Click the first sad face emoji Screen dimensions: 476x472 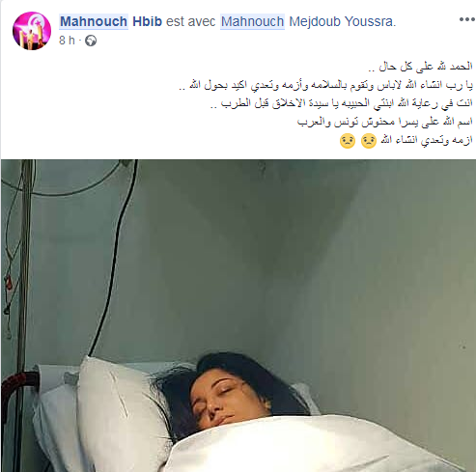[369, 141]
